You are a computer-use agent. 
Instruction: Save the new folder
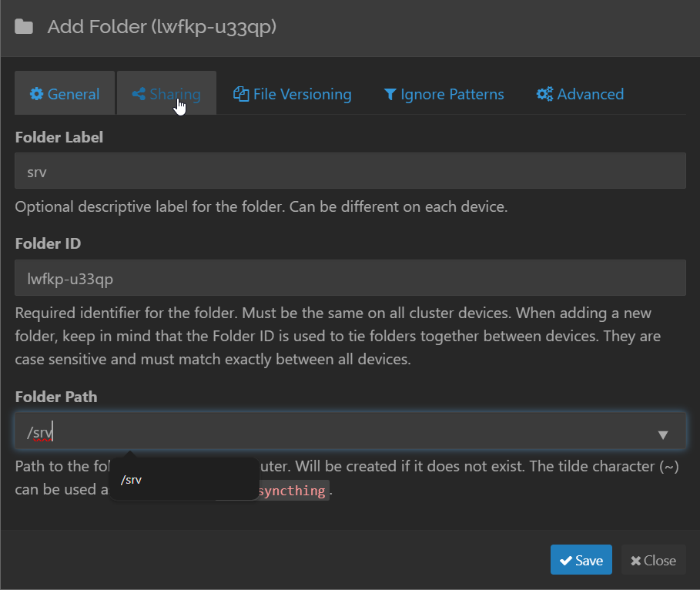[581, 561]
